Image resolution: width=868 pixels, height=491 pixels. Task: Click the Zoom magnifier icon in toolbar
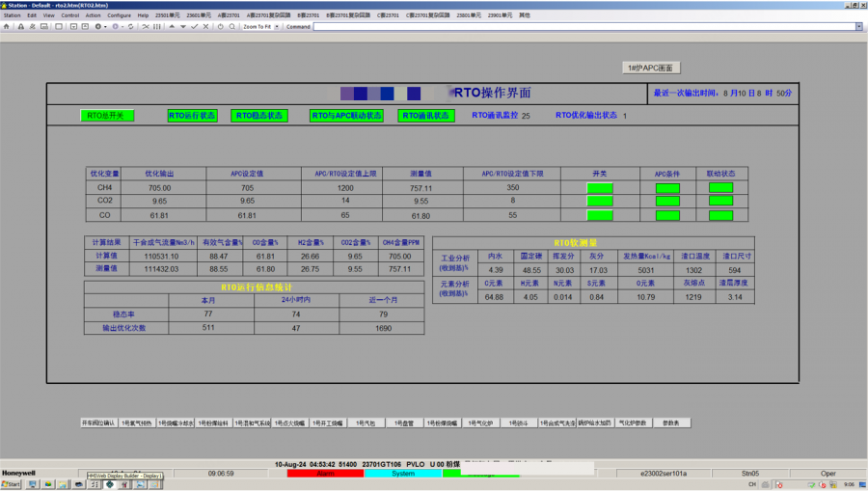232,26
